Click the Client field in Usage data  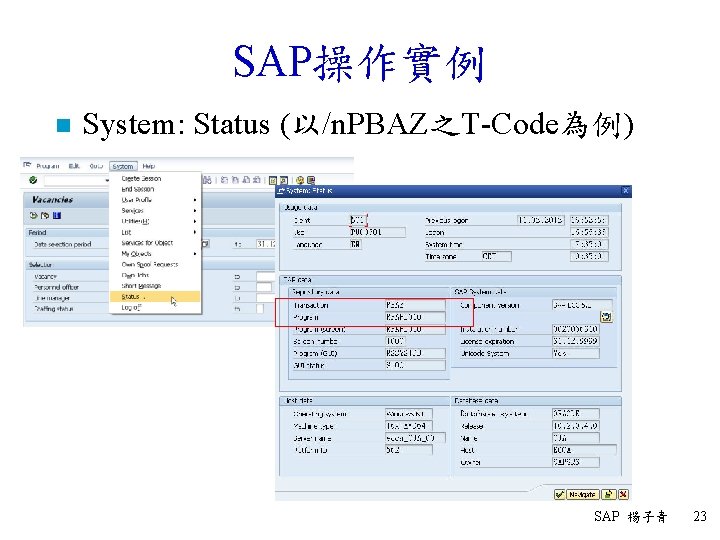tap(359, 220)
